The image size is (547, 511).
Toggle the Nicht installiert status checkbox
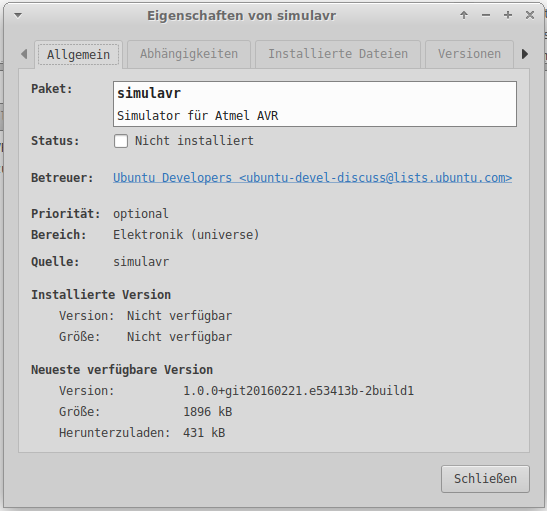[121, 141]
